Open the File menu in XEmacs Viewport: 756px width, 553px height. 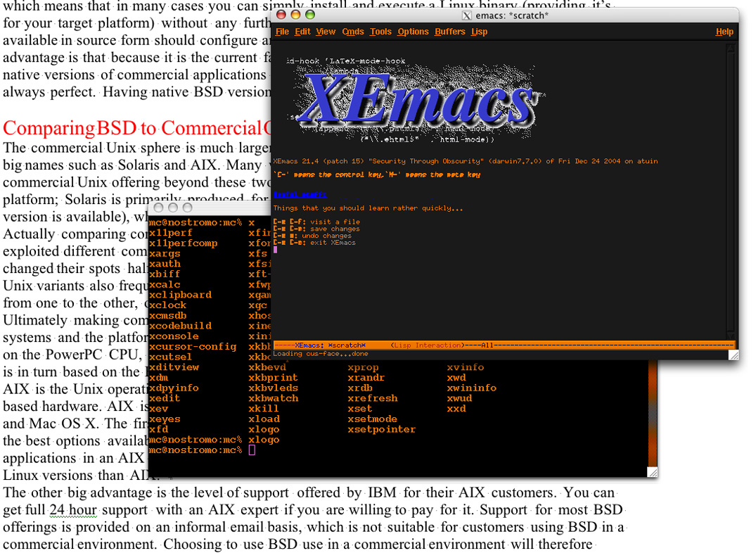(282, 32)
